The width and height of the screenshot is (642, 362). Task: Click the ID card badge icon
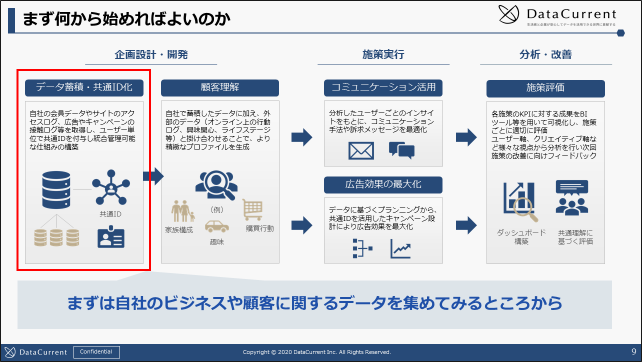pyautogui.click(x=111, y=237)
